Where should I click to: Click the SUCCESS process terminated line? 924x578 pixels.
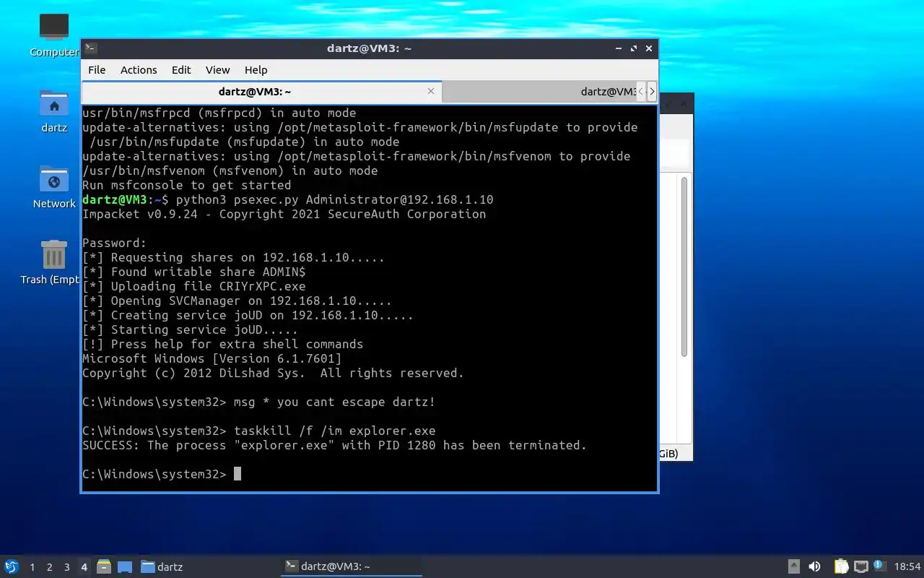click(334, 445)
